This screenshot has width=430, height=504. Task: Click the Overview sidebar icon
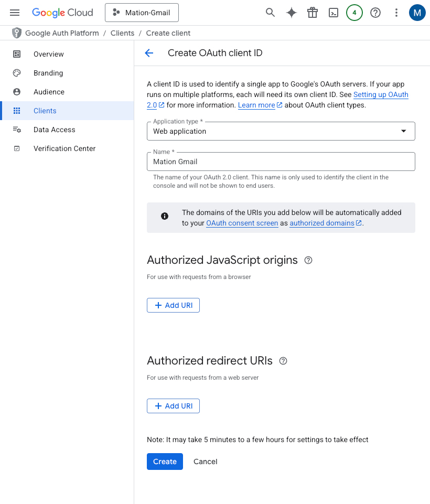pos(17,54)
